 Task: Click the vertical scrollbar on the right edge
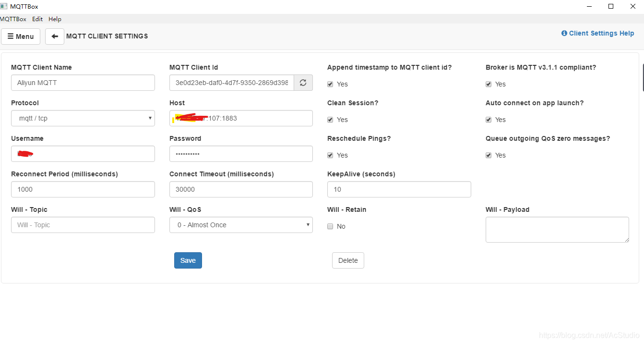click(643, 77)
